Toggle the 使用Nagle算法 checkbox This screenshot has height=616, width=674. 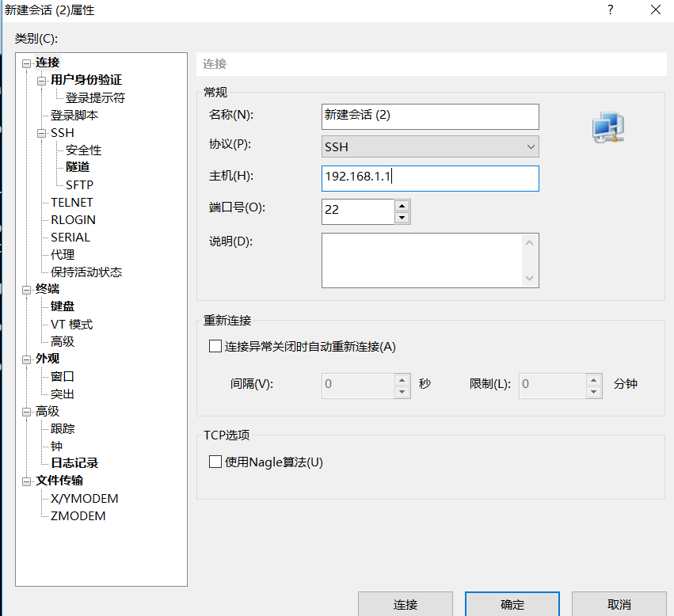click(x=215, y=462)
